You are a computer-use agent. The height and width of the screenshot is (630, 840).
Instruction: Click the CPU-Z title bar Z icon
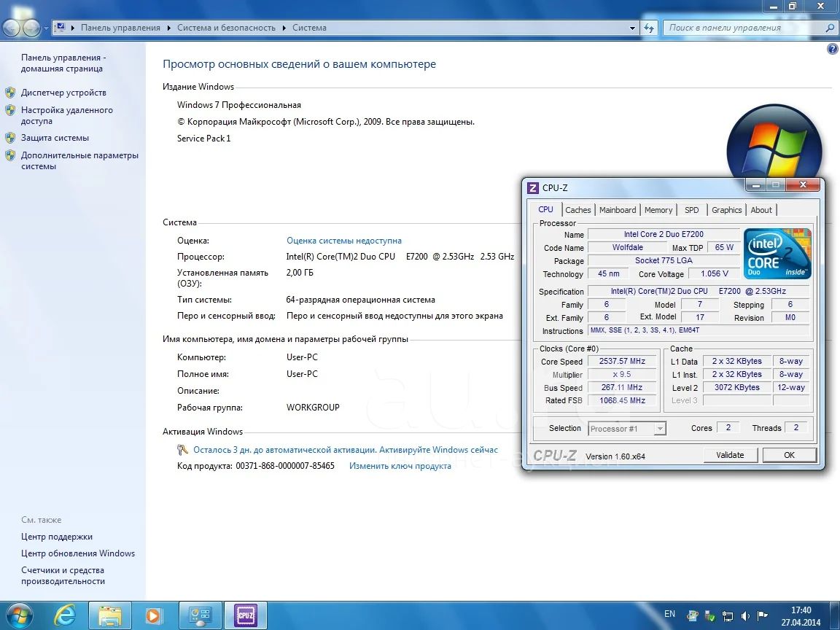(x=532, y=188)
